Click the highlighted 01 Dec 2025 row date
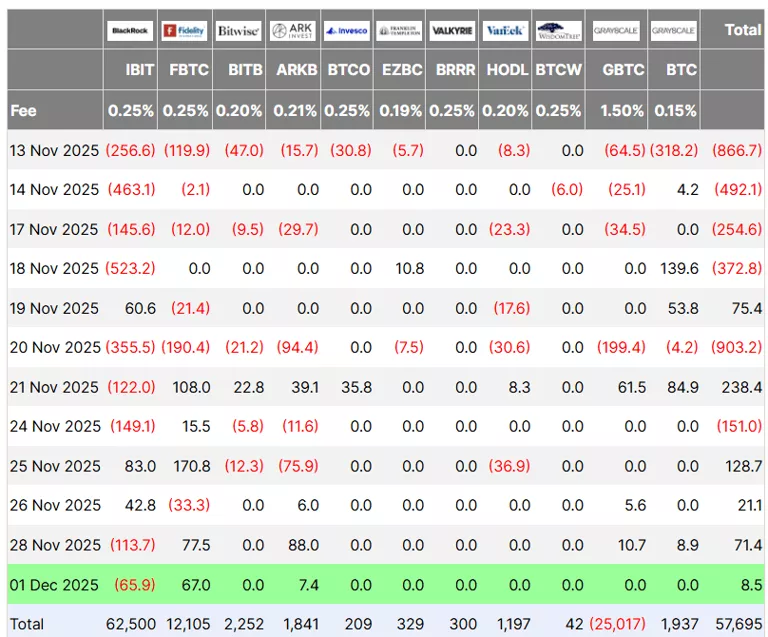Screen dimensions: 768x637 pyautogui.click(x=54, y=585)
